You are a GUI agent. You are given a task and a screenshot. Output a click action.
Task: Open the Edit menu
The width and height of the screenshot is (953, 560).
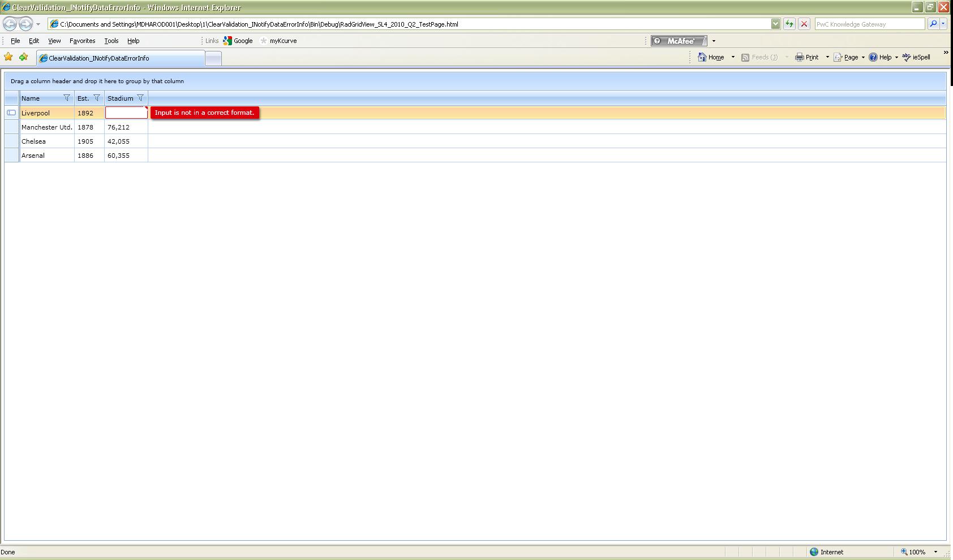34,41
